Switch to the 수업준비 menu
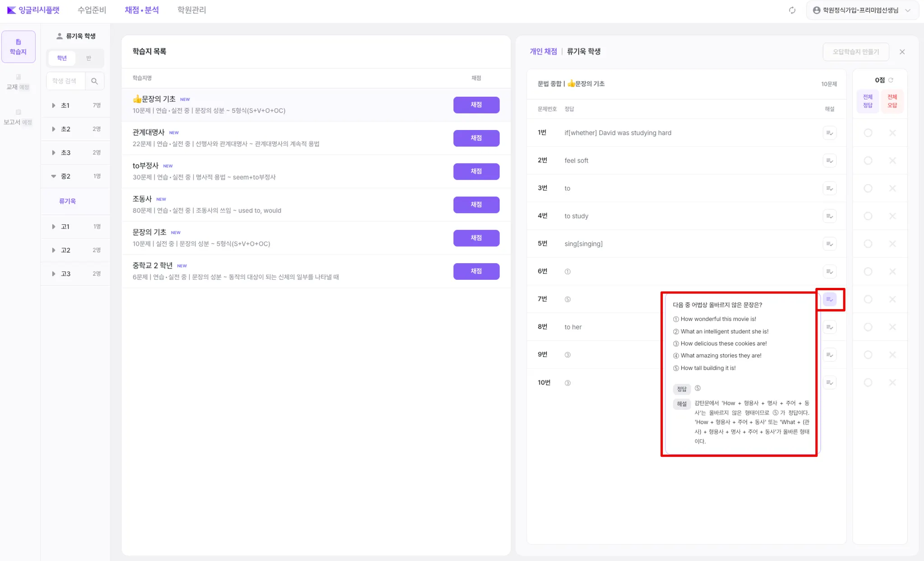 (92, 10)
